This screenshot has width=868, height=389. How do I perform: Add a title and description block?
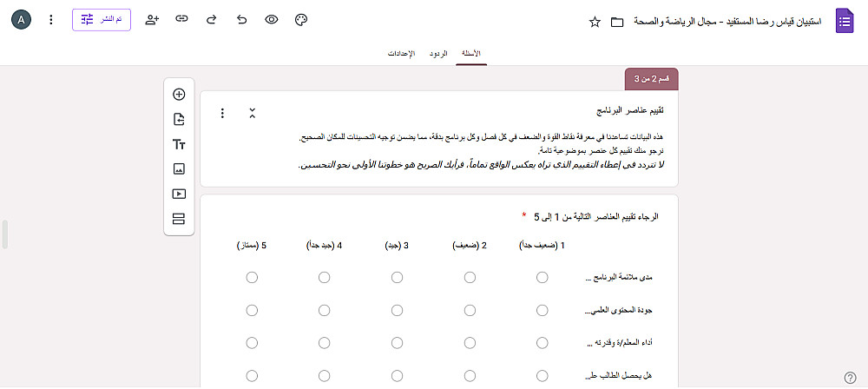(x=179, y=144)
